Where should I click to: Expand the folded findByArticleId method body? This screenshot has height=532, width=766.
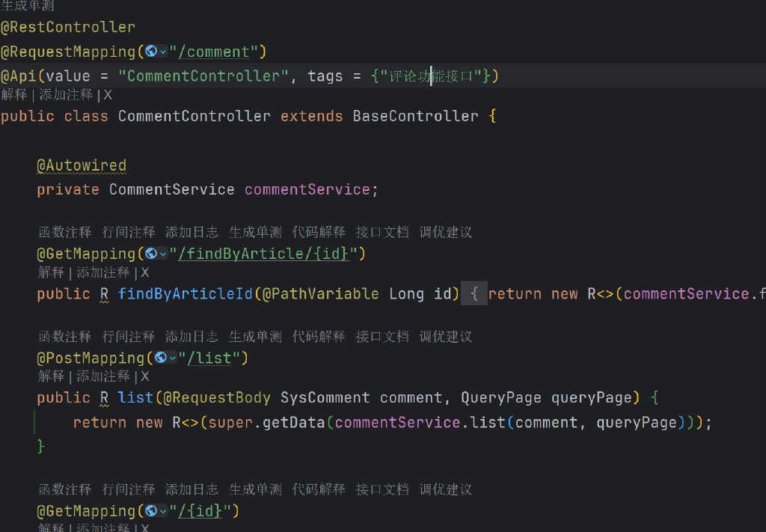(x=474, y=294)
